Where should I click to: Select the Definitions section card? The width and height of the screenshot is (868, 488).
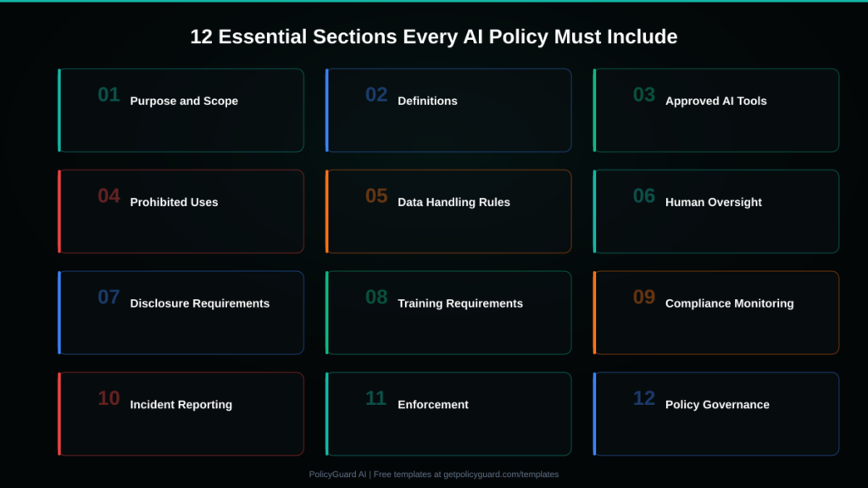click(x=448, y=110)
